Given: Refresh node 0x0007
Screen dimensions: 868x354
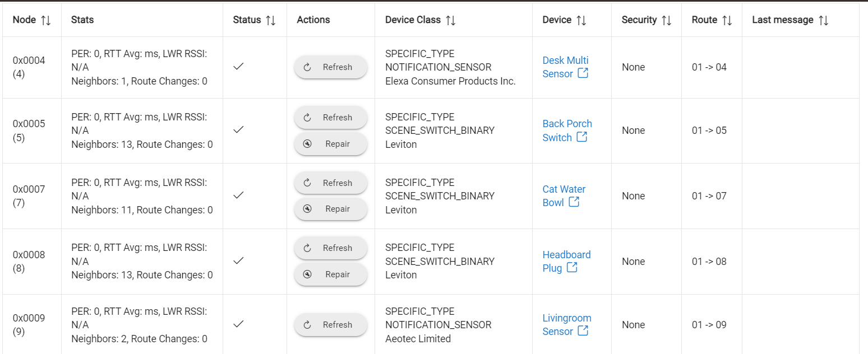Looking at the screenshot, I should click(331, 183).
